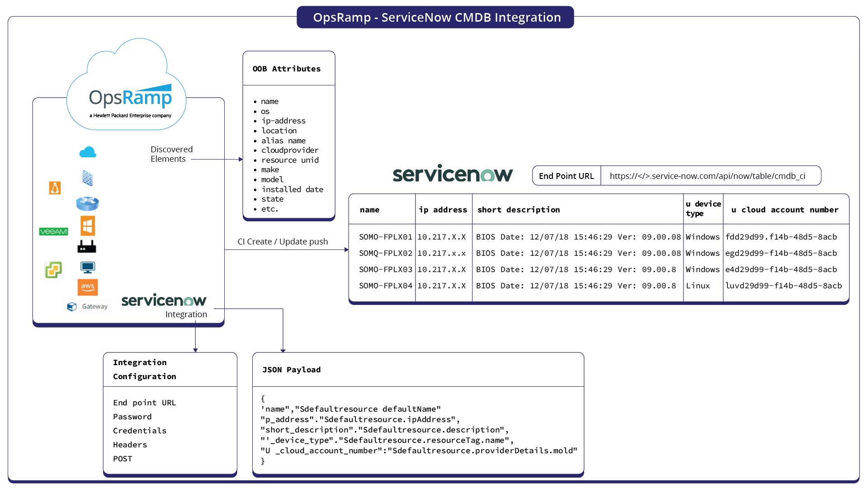Click the monitor icon below the modem

[x=87, y=267]
